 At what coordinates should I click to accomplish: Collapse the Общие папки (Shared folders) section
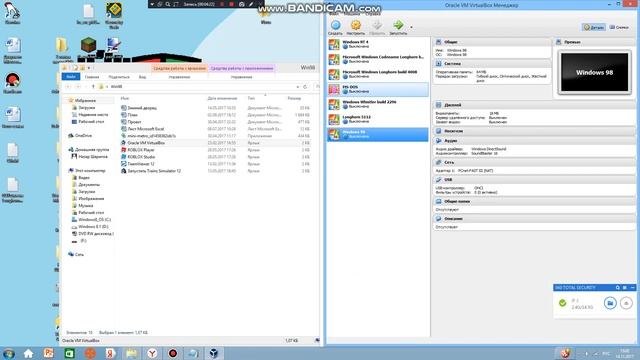(x=534, y=201)
